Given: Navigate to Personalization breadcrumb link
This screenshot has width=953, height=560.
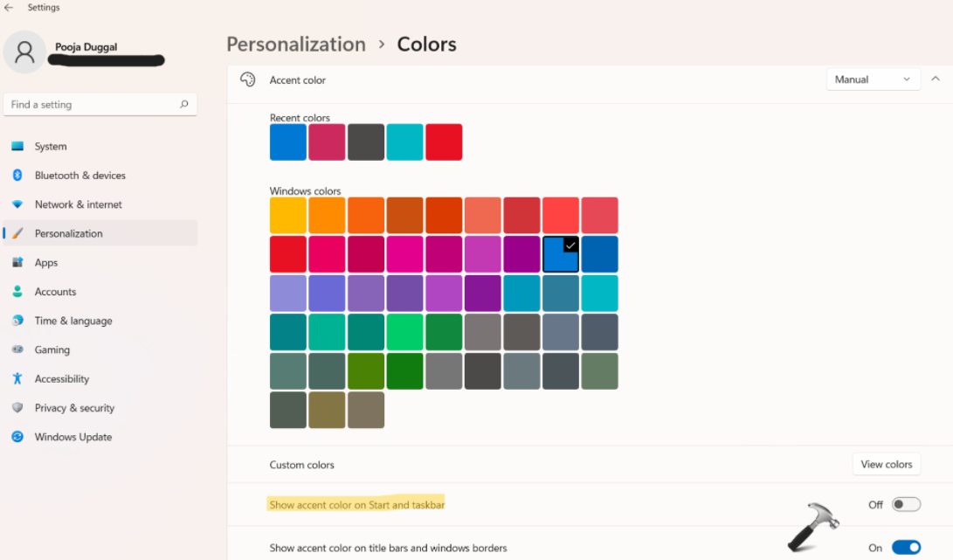Looking at the screenshot, I should (x=296, y=45).
